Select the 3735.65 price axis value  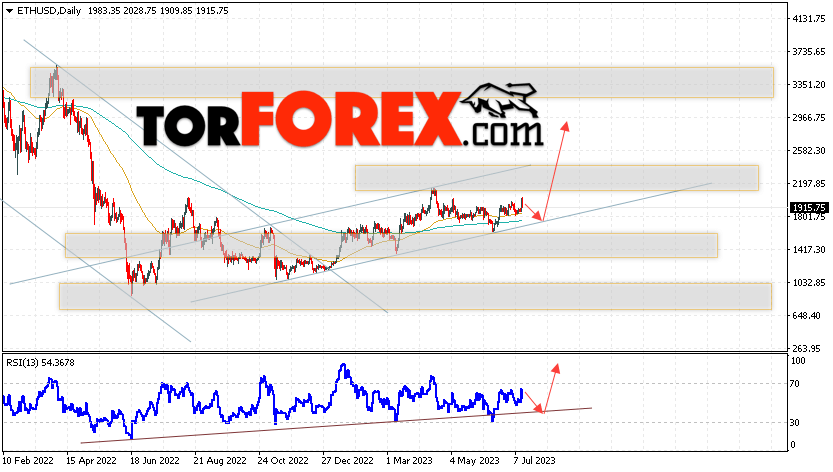tap(809, 52)
